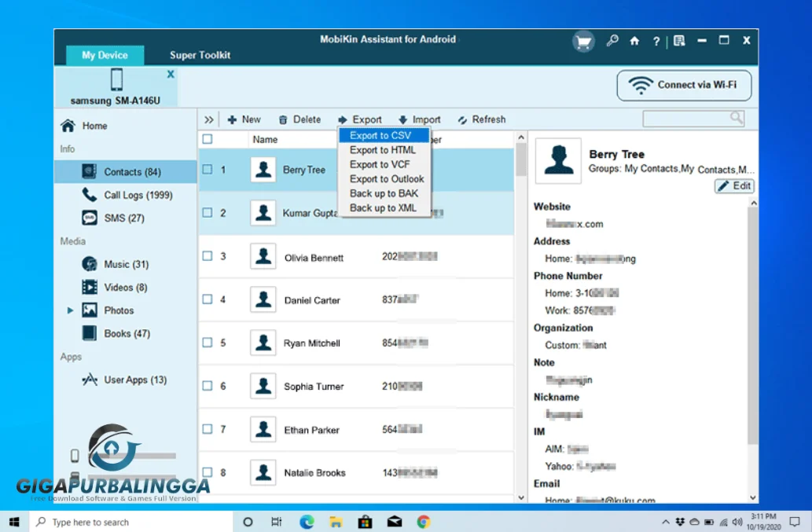
Task: Click the registration key icon
Action: [612, 41]
